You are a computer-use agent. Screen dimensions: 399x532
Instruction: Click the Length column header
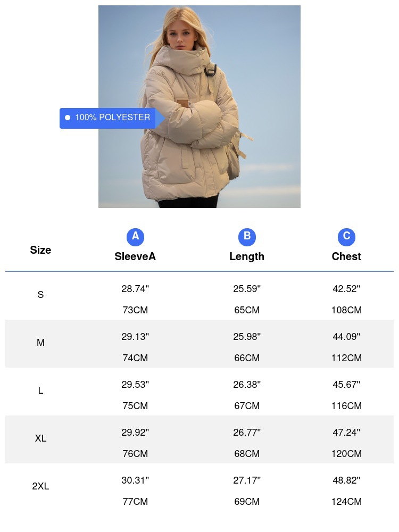pyautogui.click(x=247, y=256)
